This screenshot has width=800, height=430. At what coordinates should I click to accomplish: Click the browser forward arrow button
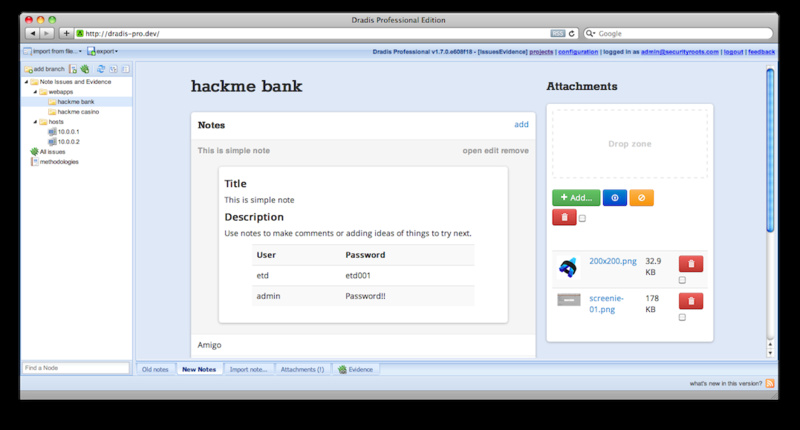46,33
